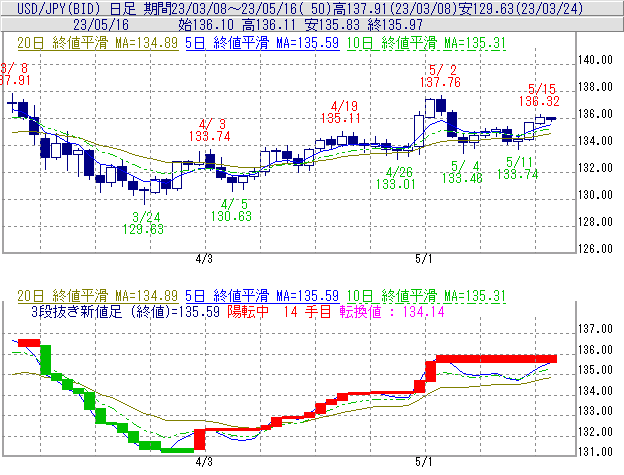Click the 4/3 date on lower chart axis
Viewport: 624px width, 475px height.
pos(204,462)
